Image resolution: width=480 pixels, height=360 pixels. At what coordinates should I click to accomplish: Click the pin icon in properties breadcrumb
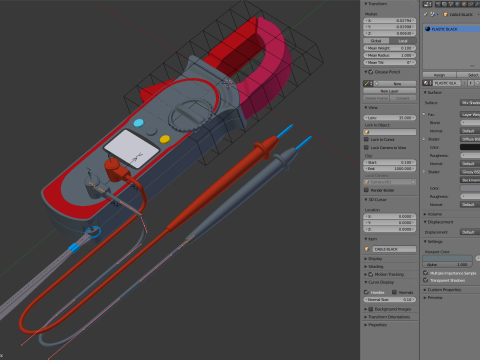point(426,14)
